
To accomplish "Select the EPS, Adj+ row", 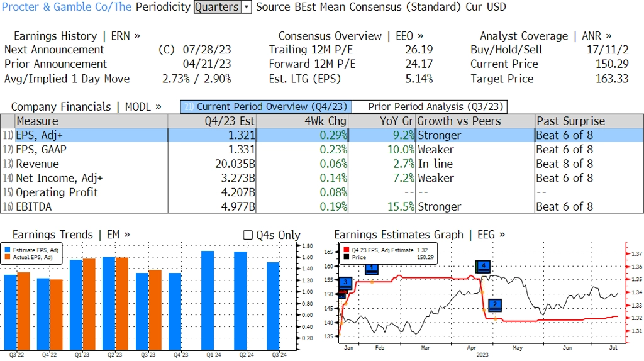I will tap(322, 135).
